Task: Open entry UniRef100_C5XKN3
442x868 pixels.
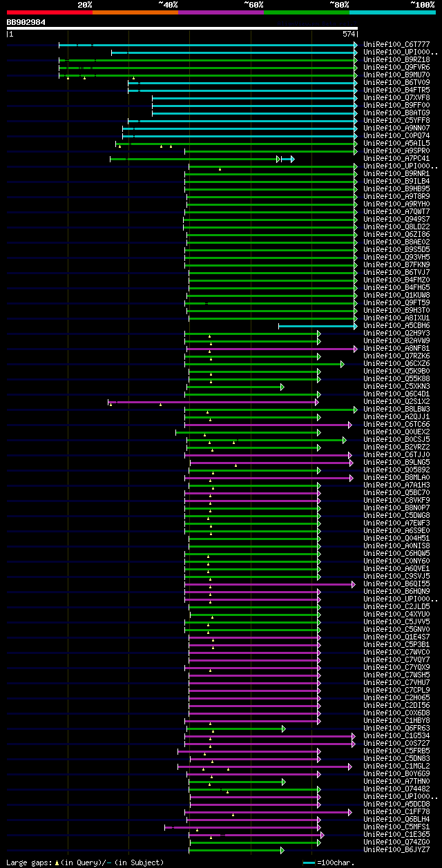Action: pos(396,386)
